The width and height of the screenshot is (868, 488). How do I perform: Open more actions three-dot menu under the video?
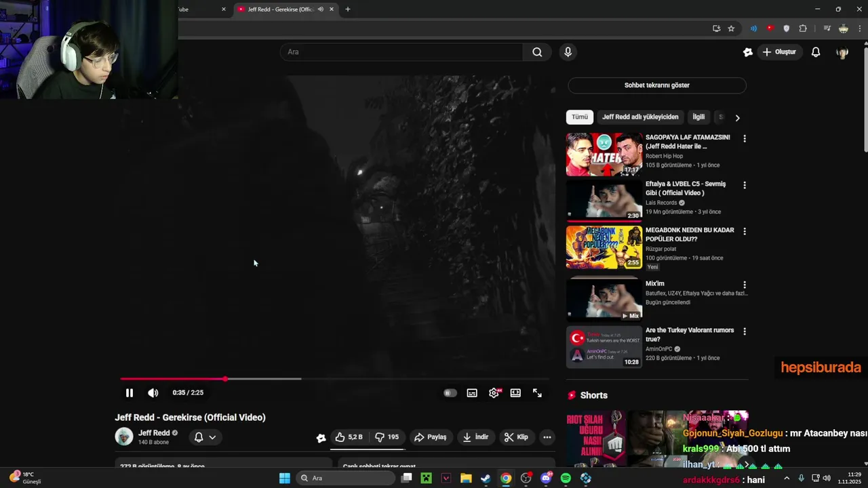pyautogui.click(x=547, y=437)
